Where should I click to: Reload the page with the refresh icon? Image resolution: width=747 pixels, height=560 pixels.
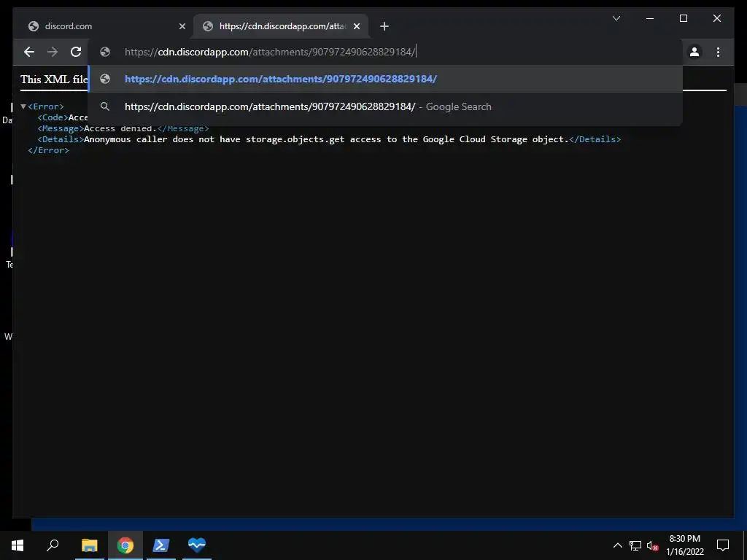point(76,52)
